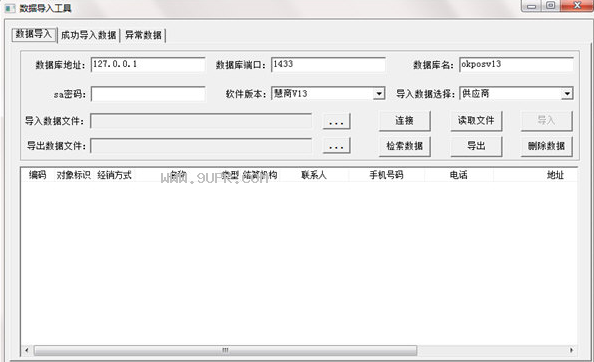Click the scrollbar right arrow
594x362 pixels.
coord(571,350)
